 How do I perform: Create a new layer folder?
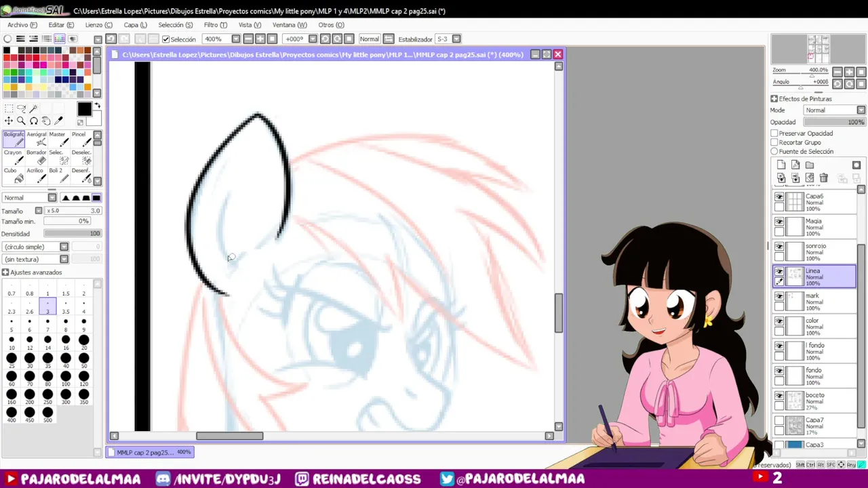(810, 165)
